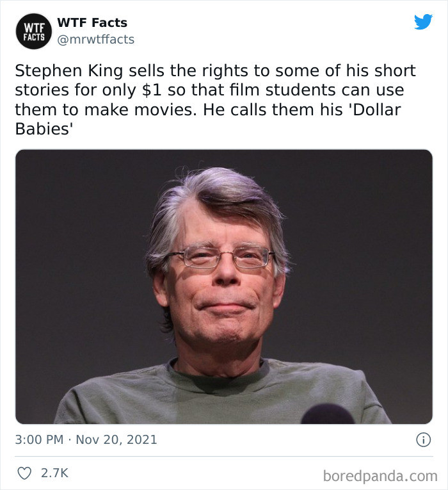Click the Twitter bird logo
This screenshot has height=490, width=448.
point(423,22)
